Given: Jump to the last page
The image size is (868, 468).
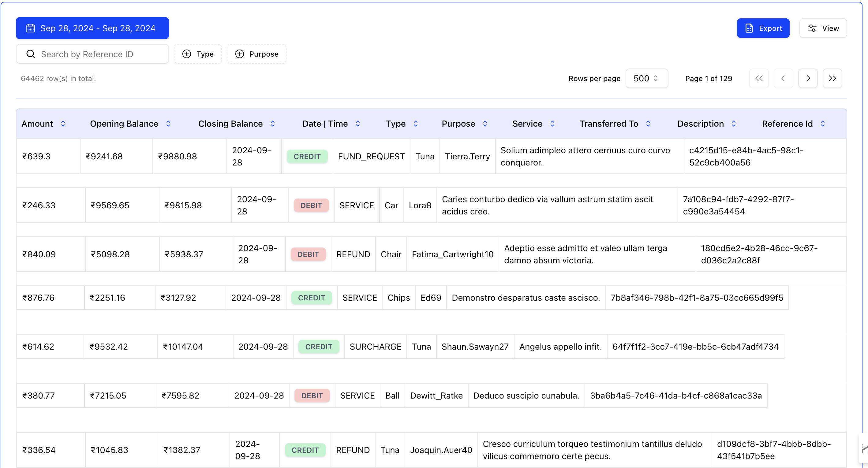Looking at the screenshot, I should 832,78.
